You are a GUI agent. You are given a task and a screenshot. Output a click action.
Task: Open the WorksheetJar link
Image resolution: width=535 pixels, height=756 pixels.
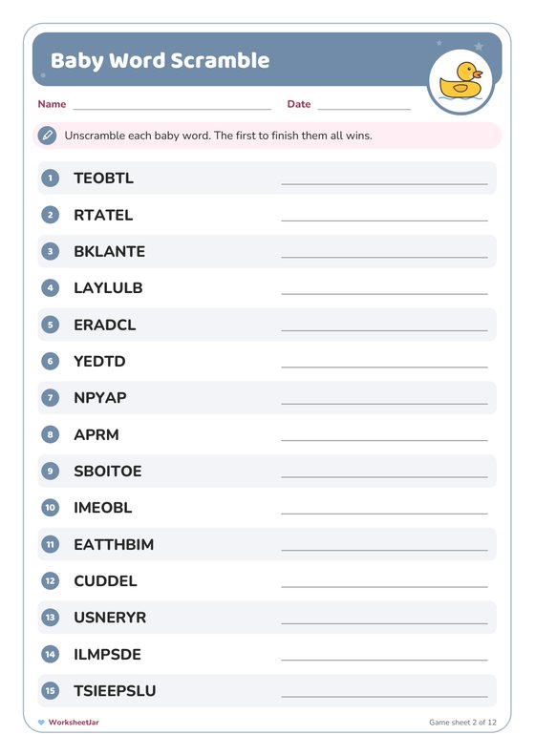point(74,723)
